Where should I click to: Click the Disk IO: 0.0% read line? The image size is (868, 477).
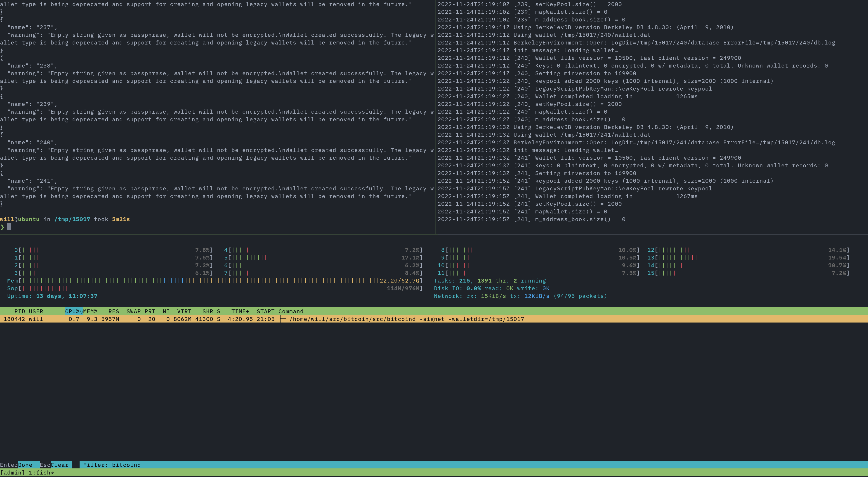pos(492,288)
